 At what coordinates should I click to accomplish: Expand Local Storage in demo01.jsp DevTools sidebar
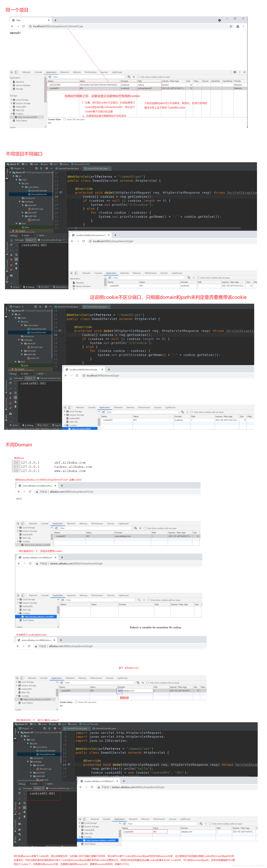point(11,100)
